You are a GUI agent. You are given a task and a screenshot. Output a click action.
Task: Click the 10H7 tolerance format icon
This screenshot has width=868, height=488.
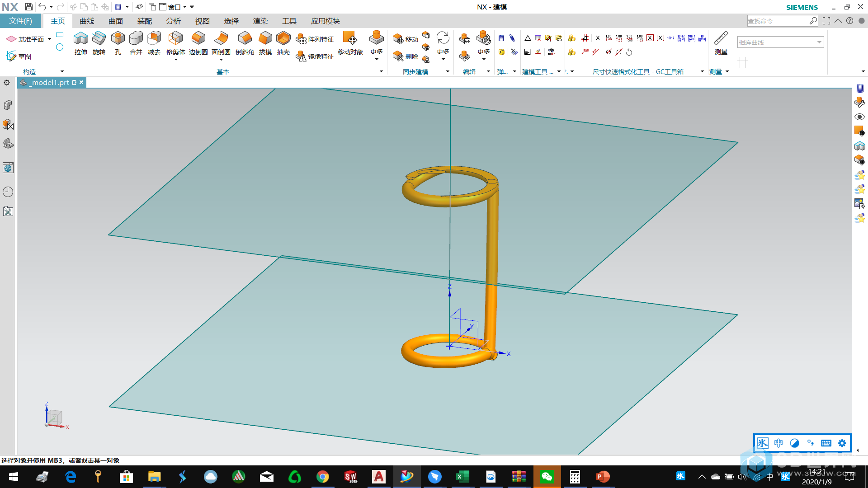(x=670, y=38)
